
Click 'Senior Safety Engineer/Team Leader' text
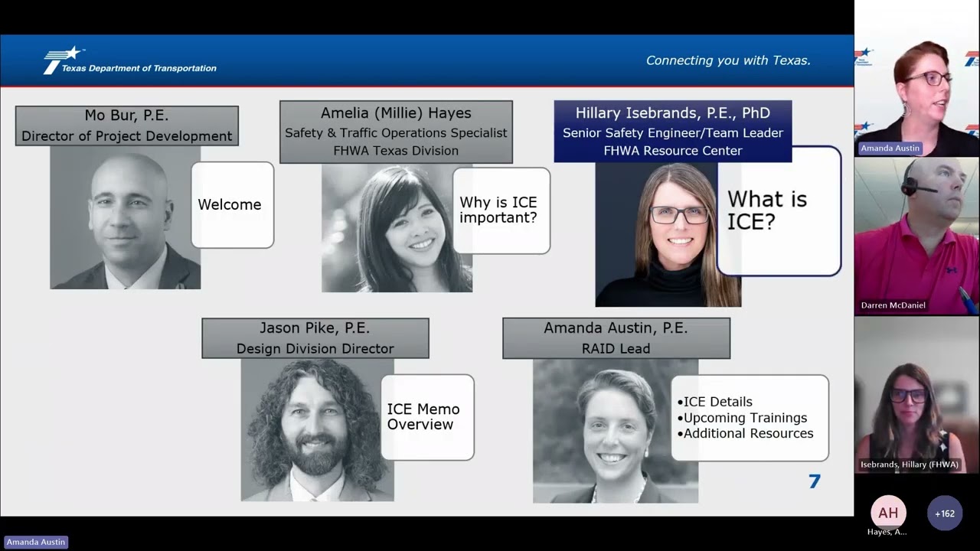point(673,132)
